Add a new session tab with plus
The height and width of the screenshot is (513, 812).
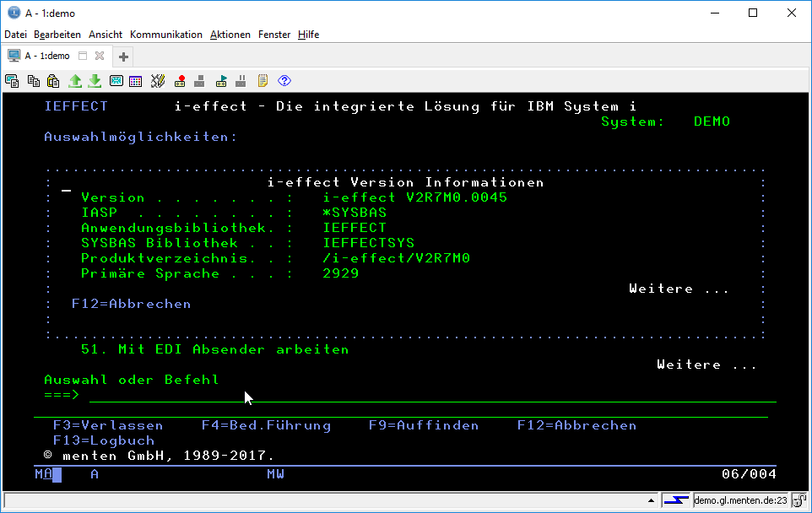(x=123, y=57)
